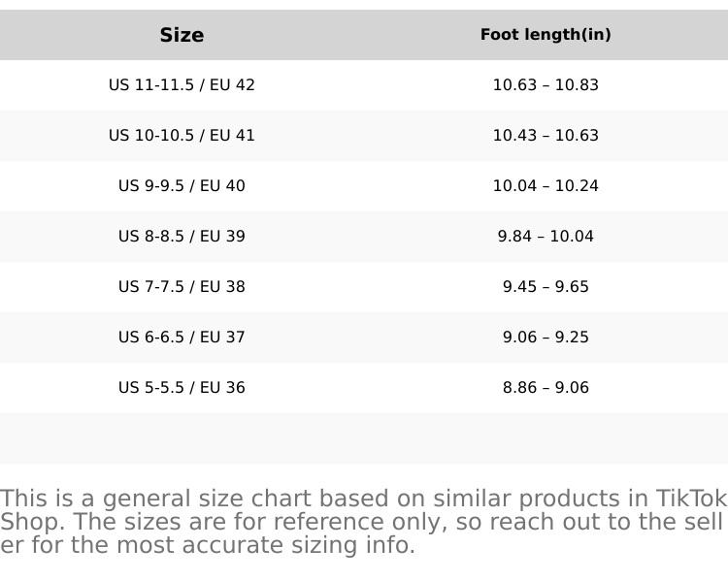Viewport: 728px width, 580px height.
Task: Select the US 10-10.5 / EU 41 cell
Action: tap(182, 136)
